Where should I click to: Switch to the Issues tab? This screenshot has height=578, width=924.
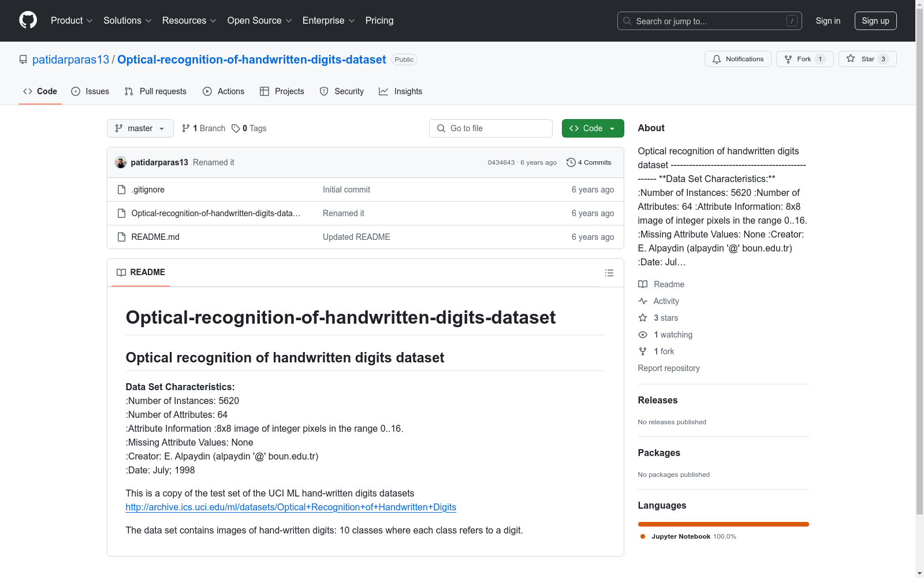pos(90,91)
